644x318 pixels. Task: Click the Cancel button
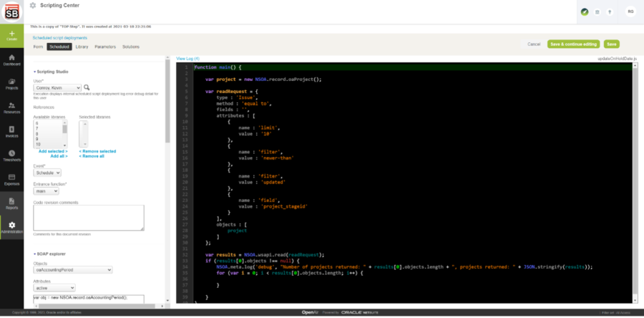(x=534, y=44)
